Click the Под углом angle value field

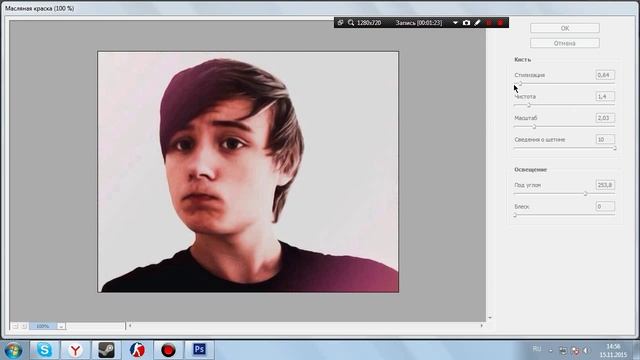tap(605, 185)
